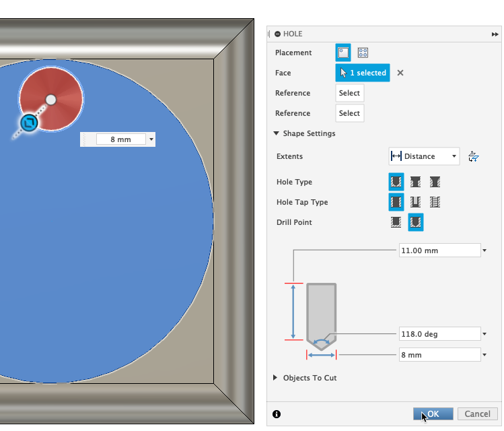Set drill point to angled

point(416,222)
